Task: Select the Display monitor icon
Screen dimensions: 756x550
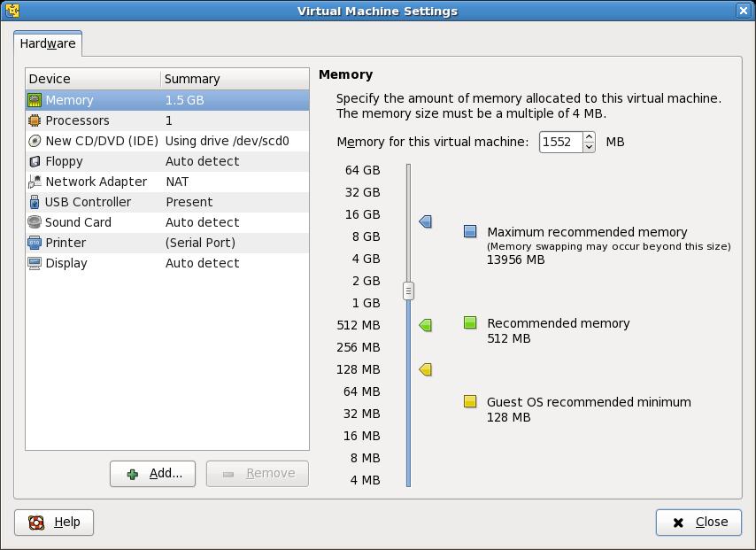Action: pos(35,263)
